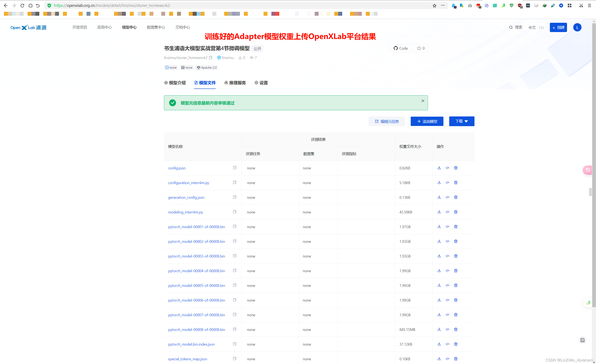View code for configuration_internlm.py
The image size is (596, 364).
[x=448, y=182]
